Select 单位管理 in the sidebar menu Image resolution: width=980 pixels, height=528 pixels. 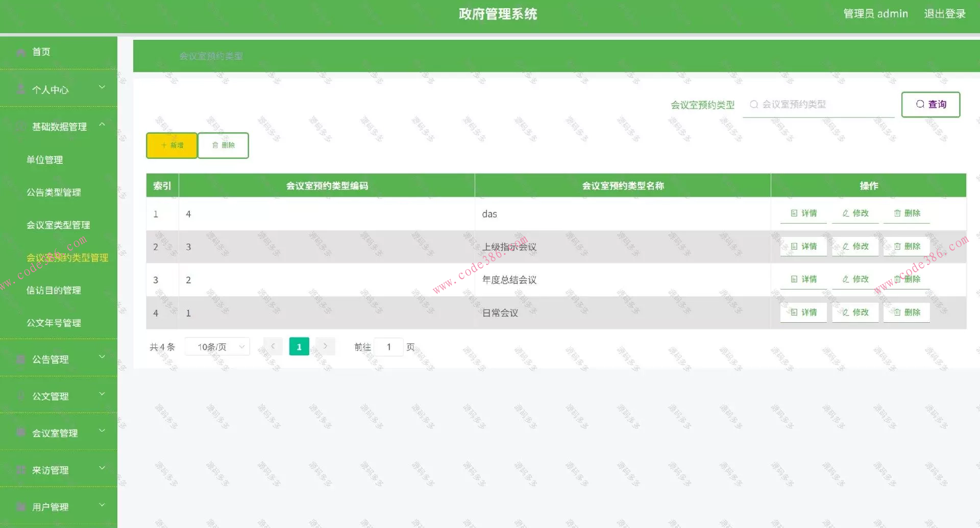(43, 159)
